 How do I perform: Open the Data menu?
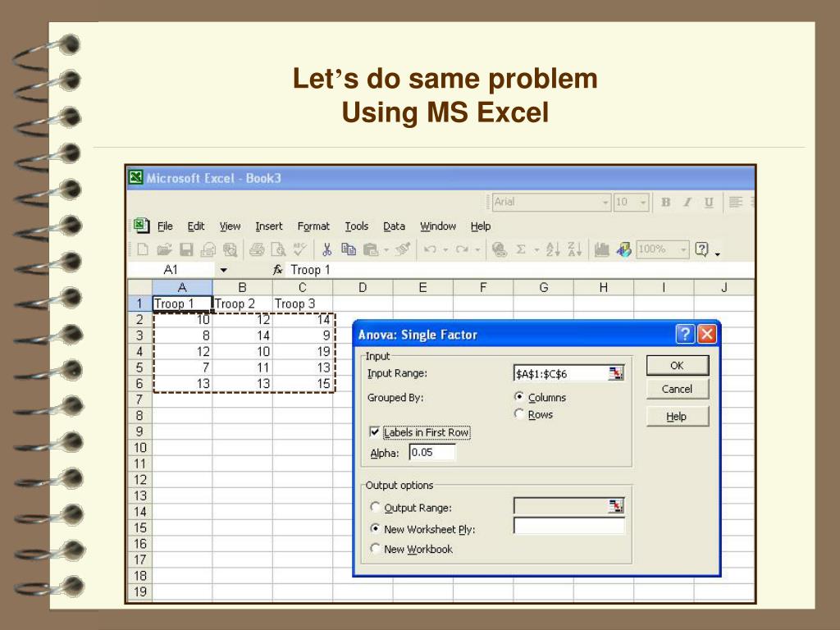click(x=395, y=226)
